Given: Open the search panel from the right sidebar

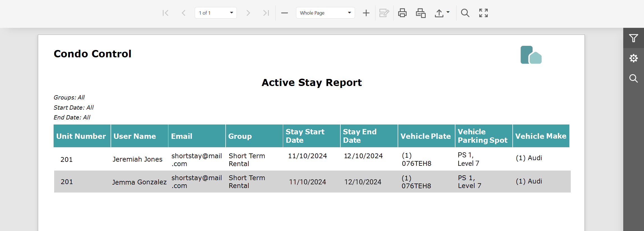Looking at the screenshot, I should (x=634, y=78).
